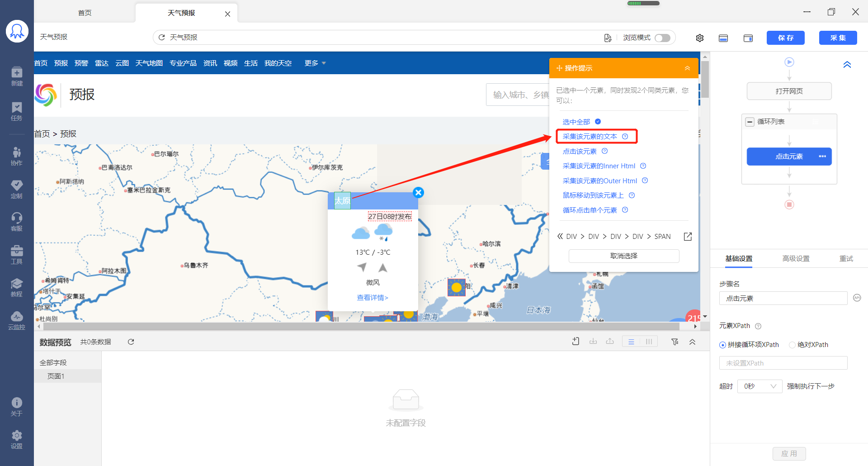The height and width of the screenshot is (466, 868).
Task: Switch to the 高级设置 tab
Action: (796, 259)
